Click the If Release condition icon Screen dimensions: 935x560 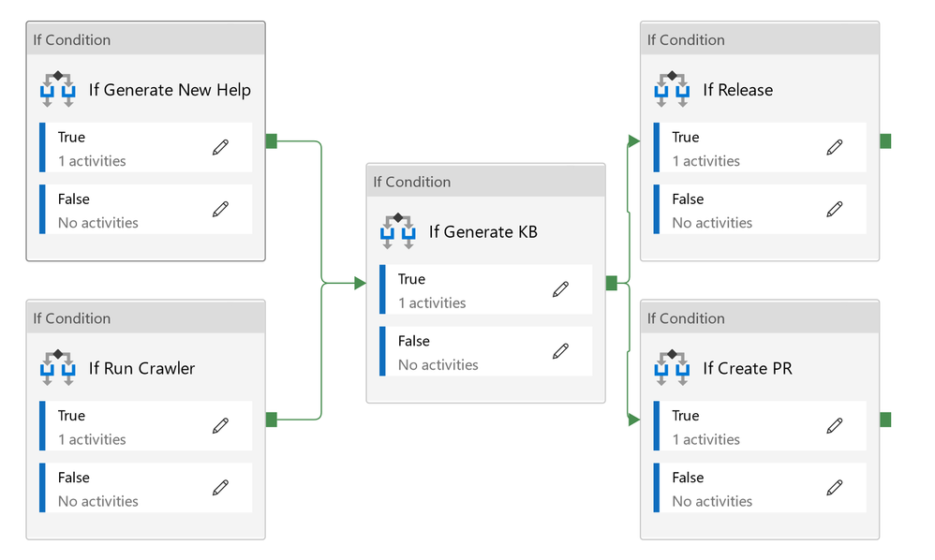coord(672,89)
